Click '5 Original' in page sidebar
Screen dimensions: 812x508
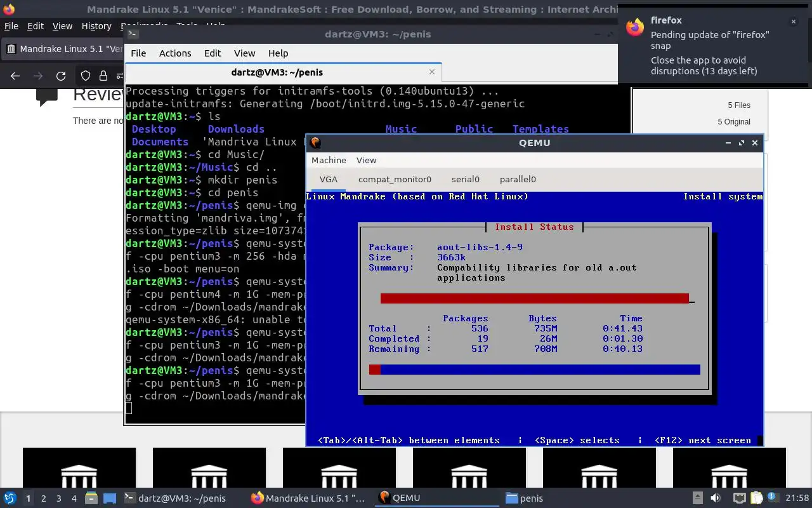(734, 122)
